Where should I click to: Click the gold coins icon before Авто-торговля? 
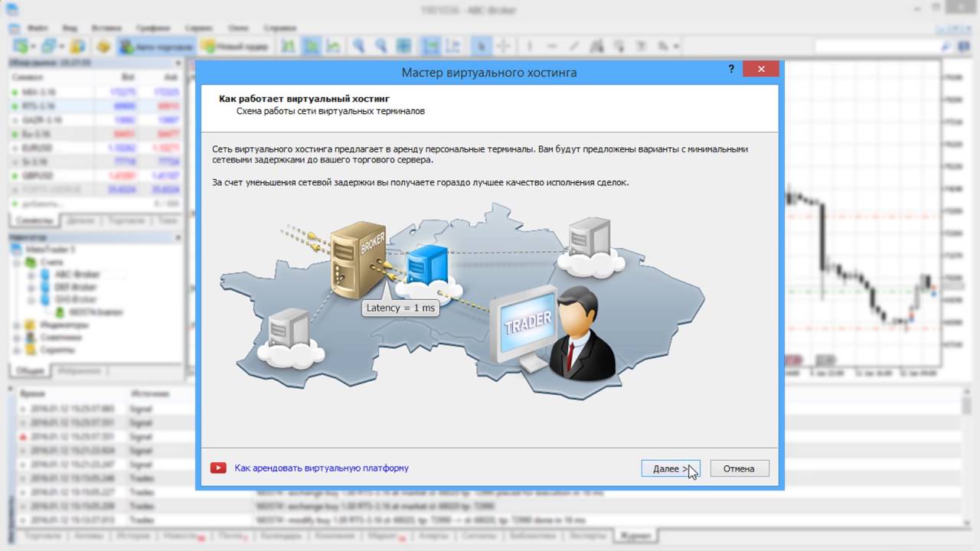[104, 46]
